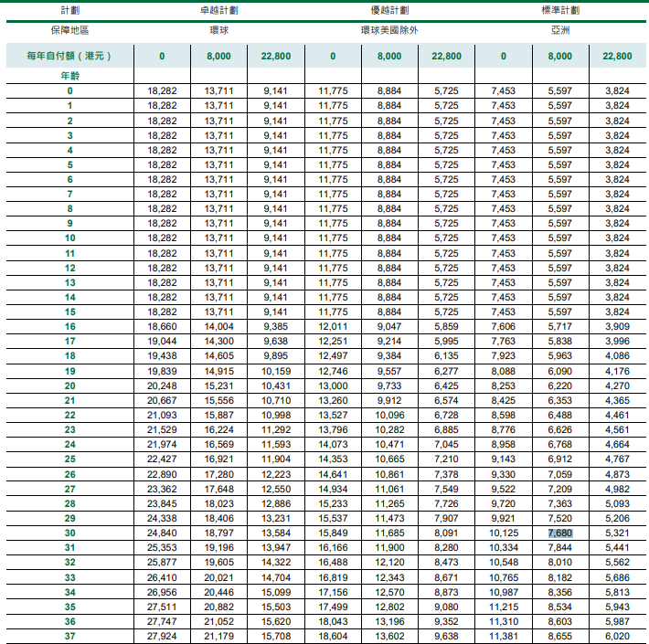
Task: Click value 6,768 in age 24 row
Action: [560, 444]
